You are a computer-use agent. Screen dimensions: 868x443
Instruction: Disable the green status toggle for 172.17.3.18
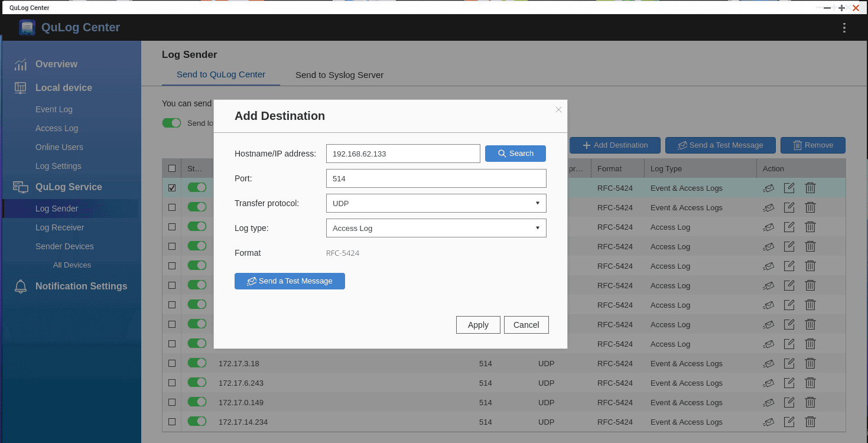click(x=197, y=363)
